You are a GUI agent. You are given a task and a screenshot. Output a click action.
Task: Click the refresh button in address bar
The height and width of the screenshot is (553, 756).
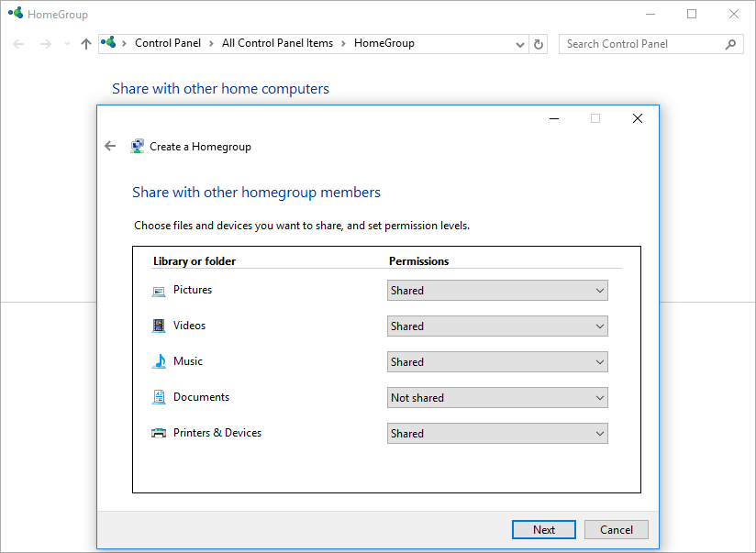539,44
